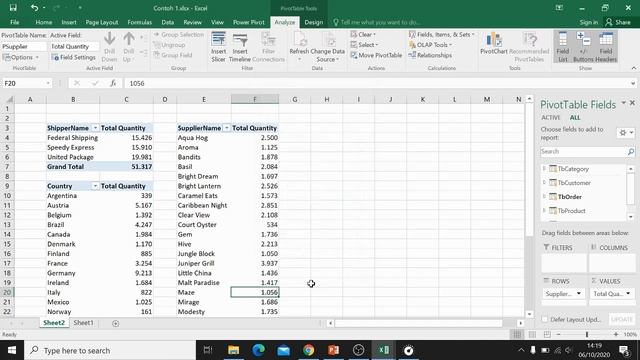Click the Clear button in Actions
Viewport: 640px width, 360px height.
(363, 35)
